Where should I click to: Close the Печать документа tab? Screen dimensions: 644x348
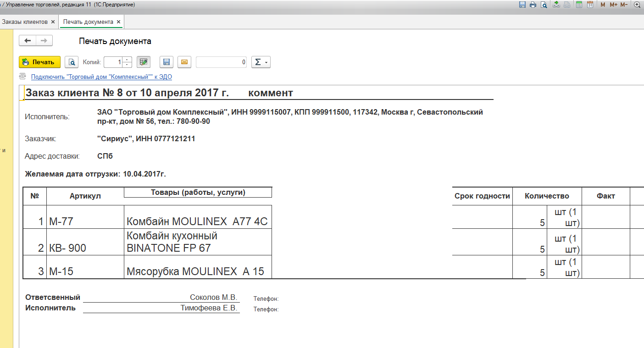pyautogui.click(x=118, y=22)
